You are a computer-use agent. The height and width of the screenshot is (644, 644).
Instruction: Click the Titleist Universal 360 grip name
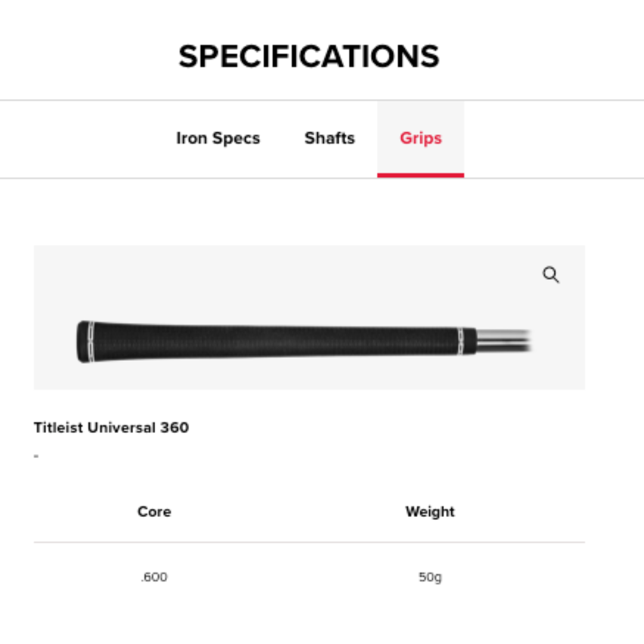coord(112,428)
